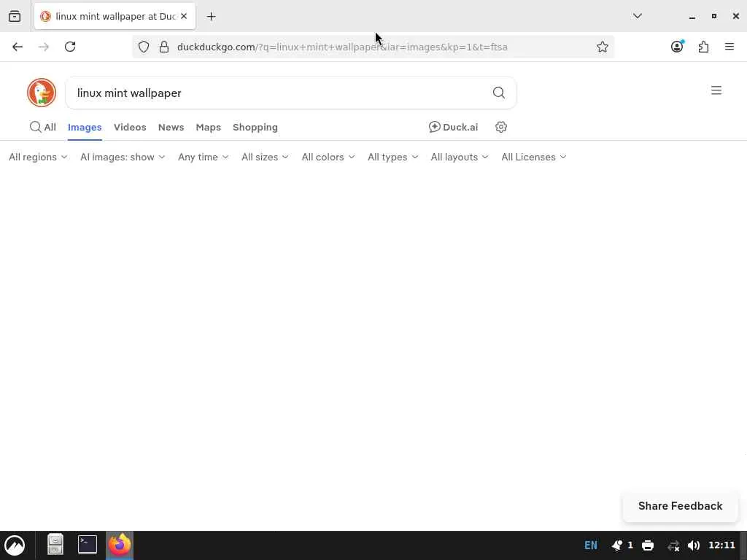
Task: Select the linux mint wallpaper browser tab
Action: click(x=115, y=16)
